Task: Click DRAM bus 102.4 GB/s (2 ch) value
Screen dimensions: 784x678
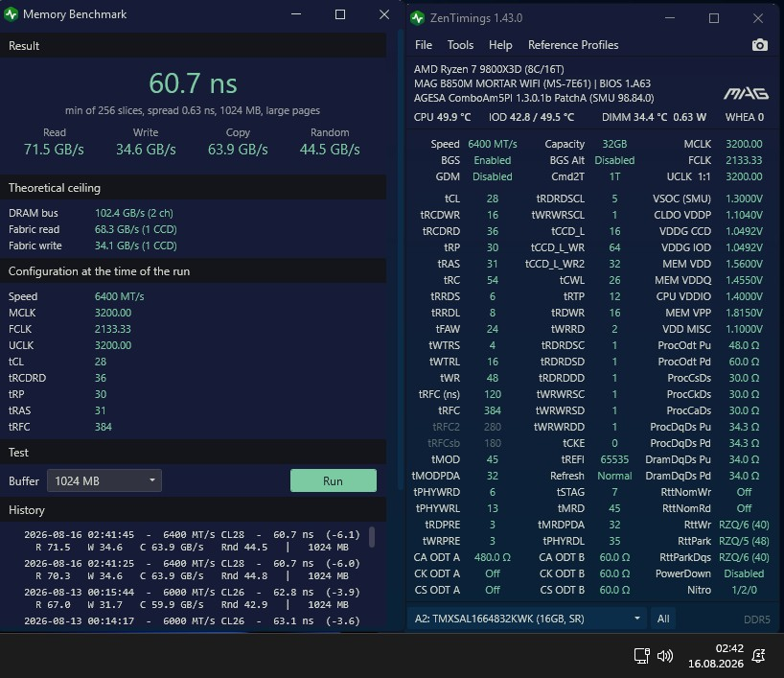Action: (x=134, y=213)
